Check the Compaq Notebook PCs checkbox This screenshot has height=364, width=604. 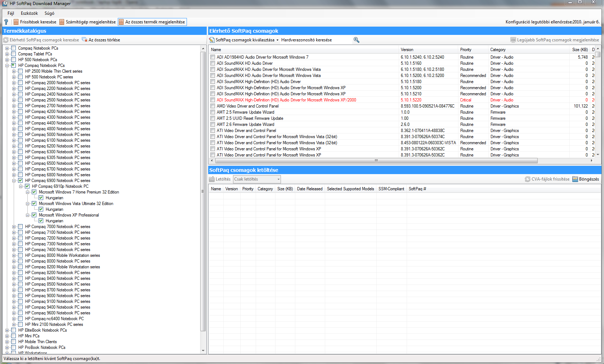click(13, 48)
